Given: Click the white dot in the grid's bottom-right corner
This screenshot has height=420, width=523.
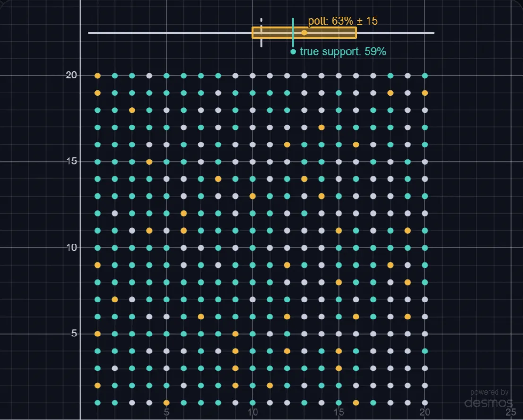Looking at the screenshot, I should pos(425,403).
